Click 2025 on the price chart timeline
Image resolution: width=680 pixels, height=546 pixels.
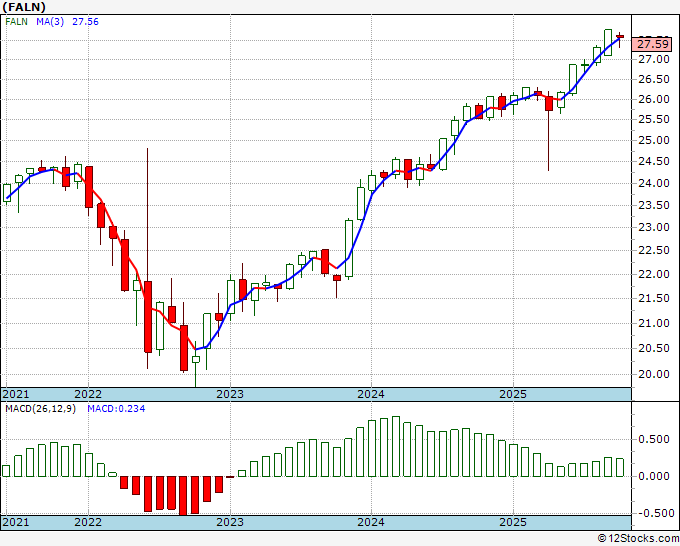tap(513, 394)
